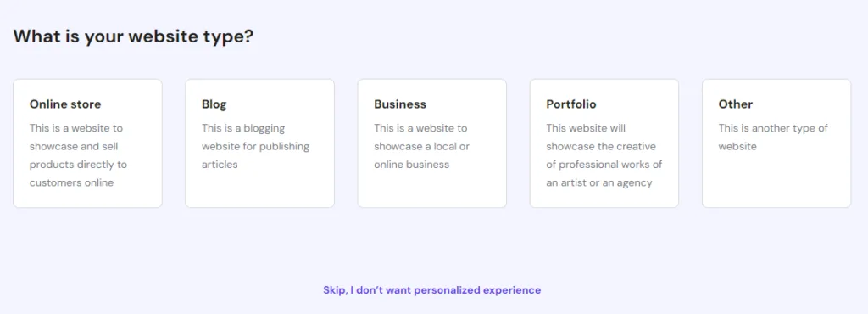868x314 pixels.
Task: Click the description about showcasing a local business
Action: coord(420,146)
